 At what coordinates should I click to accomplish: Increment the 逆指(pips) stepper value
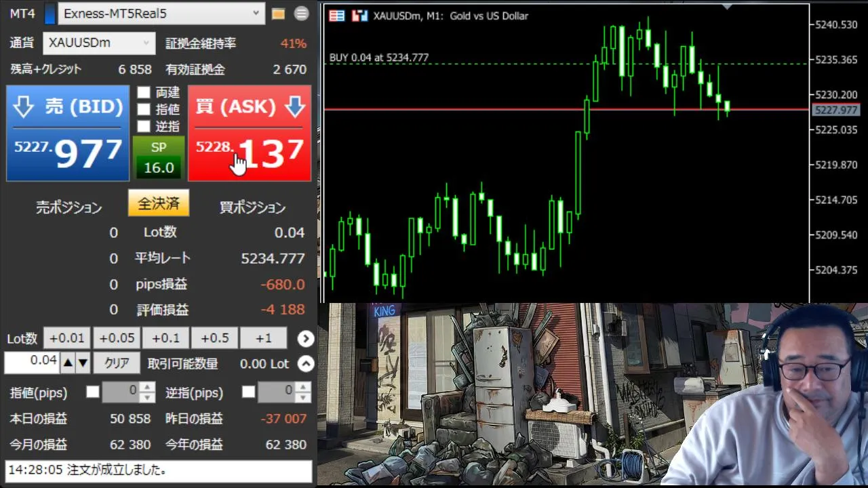(303, 387)
